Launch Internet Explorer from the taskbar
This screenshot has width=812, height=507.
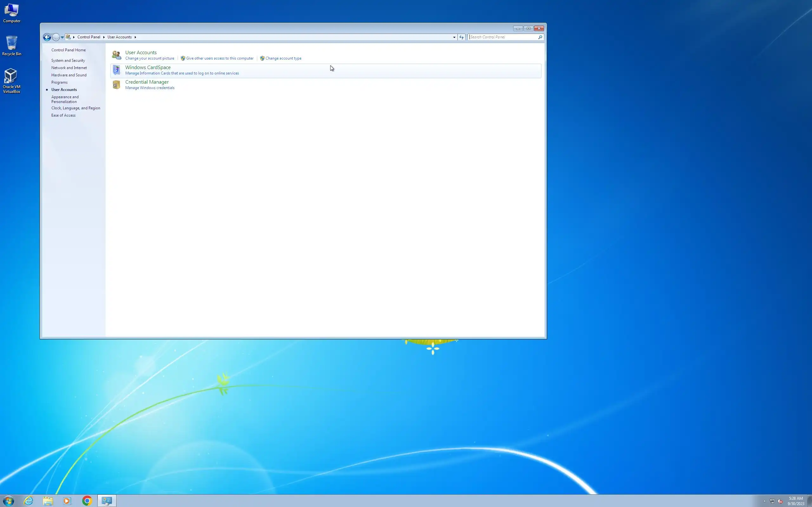point(29,501)
